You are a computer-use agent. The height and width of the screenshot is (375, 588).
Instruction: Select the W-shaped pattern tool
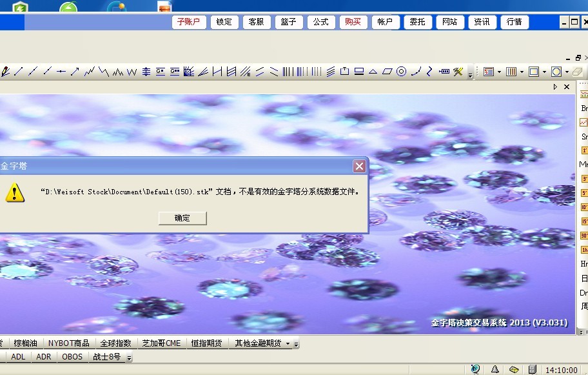coord(132,72)
